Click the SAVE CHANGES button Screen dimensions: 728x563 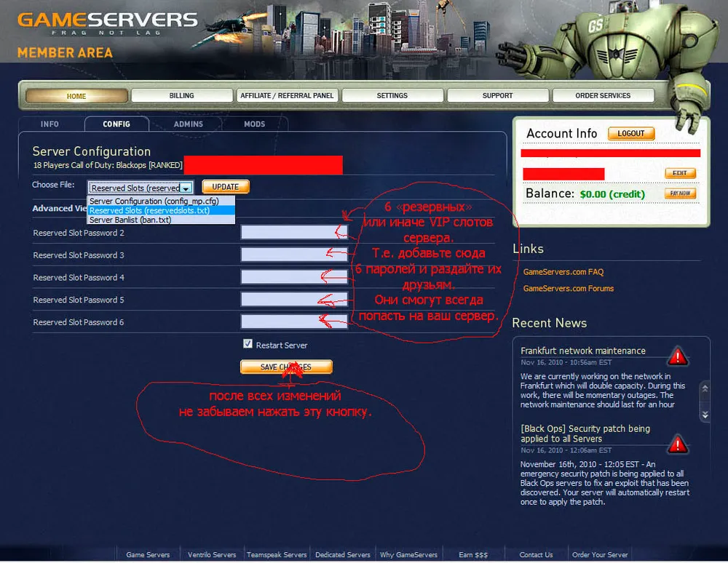point(286,367)
